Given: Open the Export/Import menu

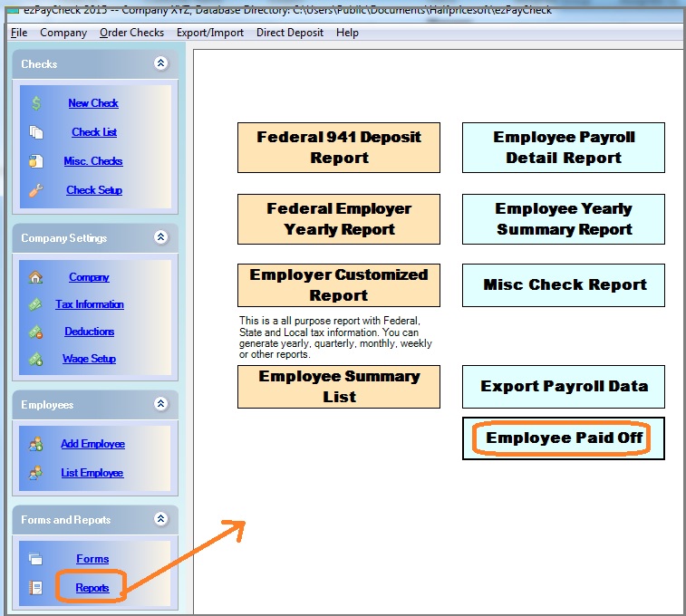Looking at the screenshot, I should (x=210, y=33).
